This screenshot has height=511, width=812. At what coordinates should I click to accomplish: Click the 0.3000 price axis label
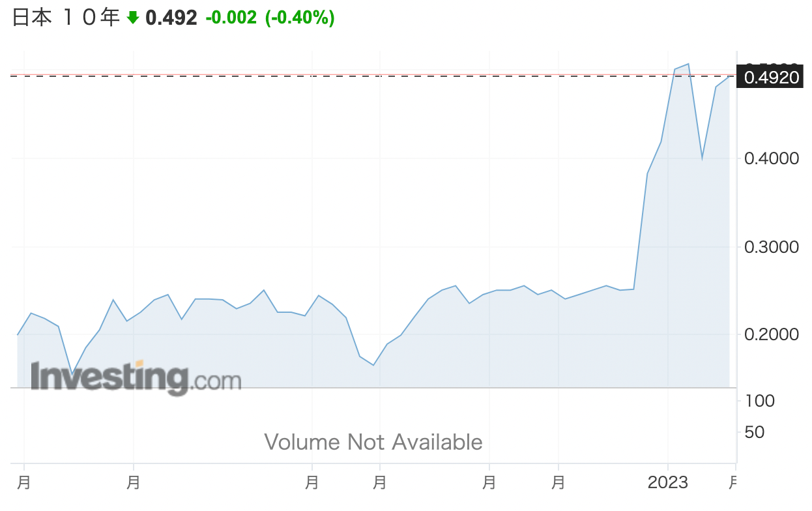[x=771, y=246]
